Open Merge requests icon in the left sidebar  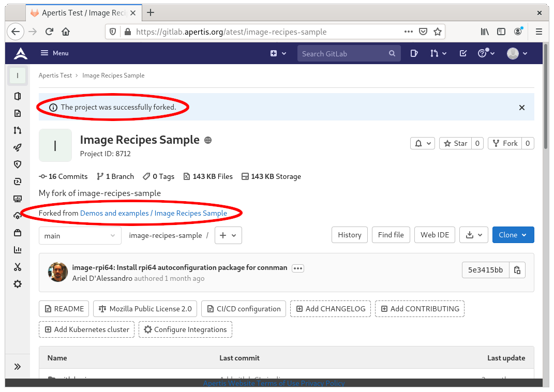(x=17, y=130)
